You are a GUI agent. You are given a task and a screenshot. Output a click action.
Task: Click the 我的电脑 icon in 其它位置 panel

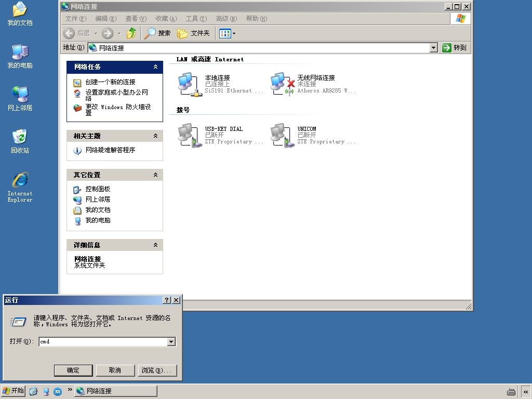[x=77, y=221]
